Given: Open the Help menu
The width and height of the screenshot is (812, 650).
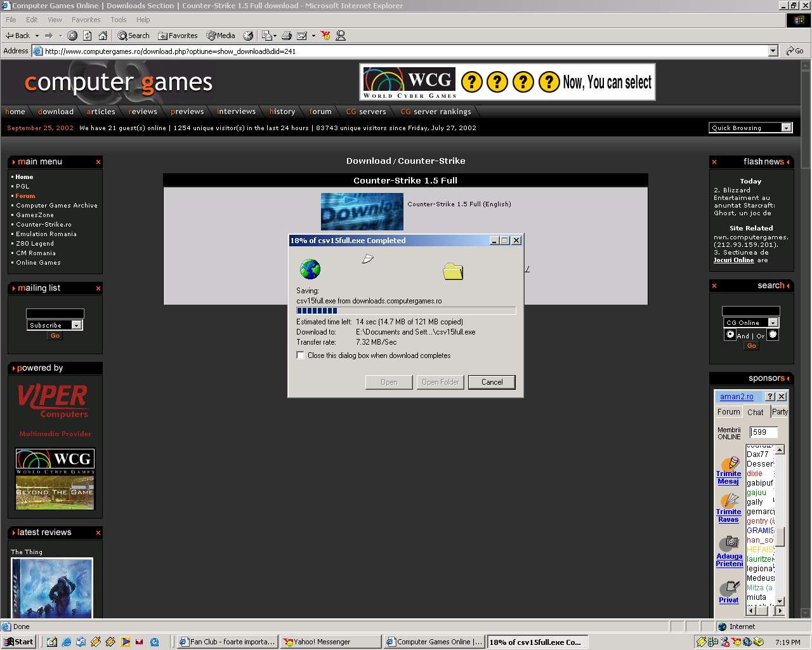Looking at the screenshot, I should pyautogui.click(x=143, y=20).
